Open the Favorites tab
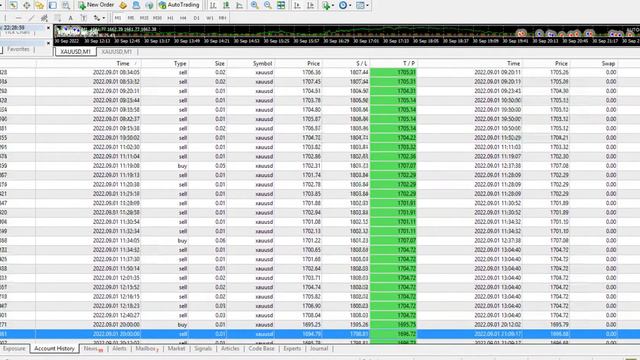This screenshot has height=360, width=640. click(18, 49)
